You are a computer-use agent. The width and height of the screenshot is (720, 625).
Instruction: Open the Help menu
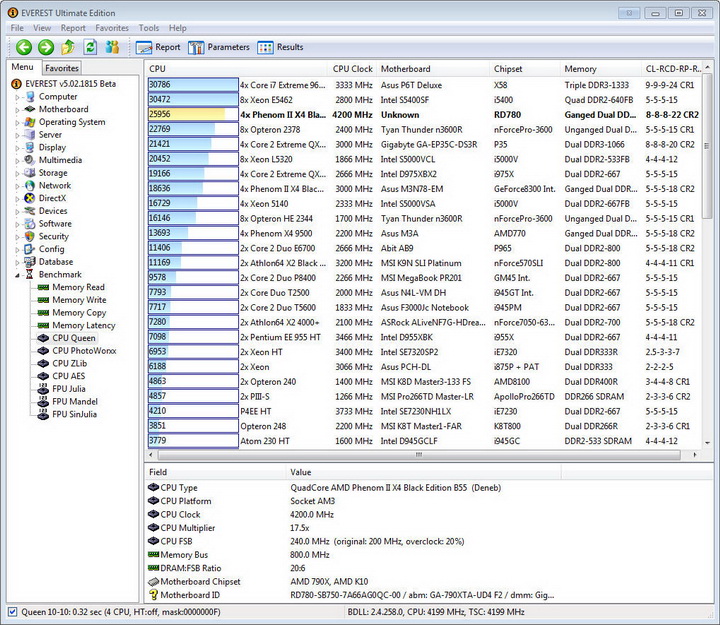coord(178,28)
